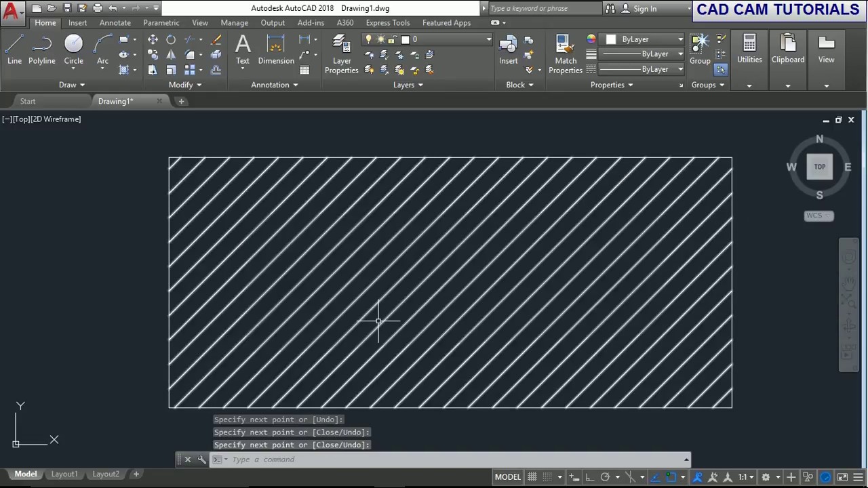Select the Scale tool

pyautogui.click(x=171, y=70)
